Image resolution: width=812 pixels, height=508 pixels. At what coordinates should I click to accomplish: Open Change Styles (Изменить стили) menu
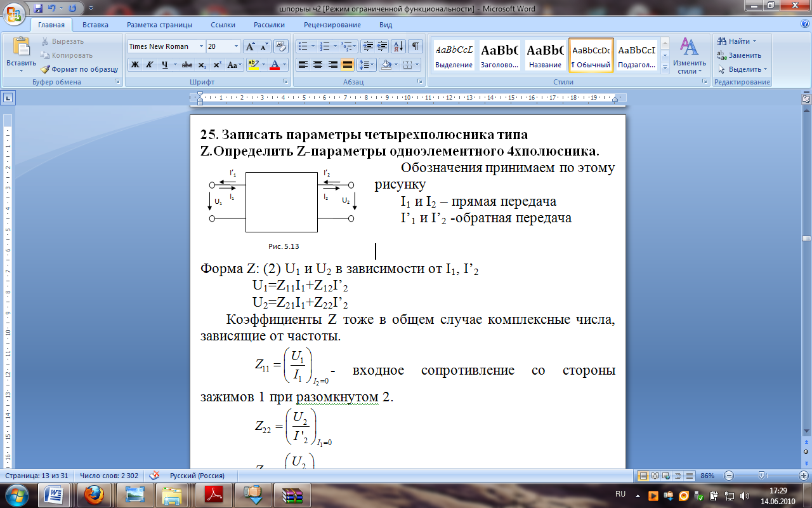click(690, 56)
